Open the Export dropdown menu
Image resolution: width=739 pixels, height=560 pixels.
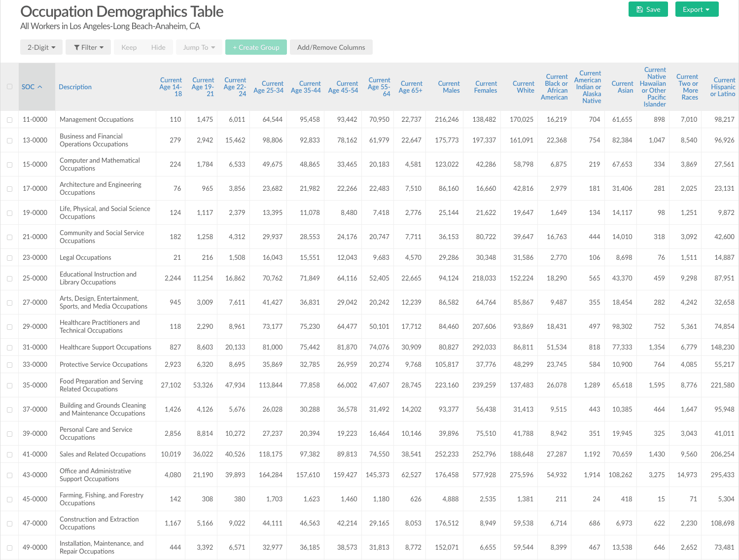[x=696, y=9]
